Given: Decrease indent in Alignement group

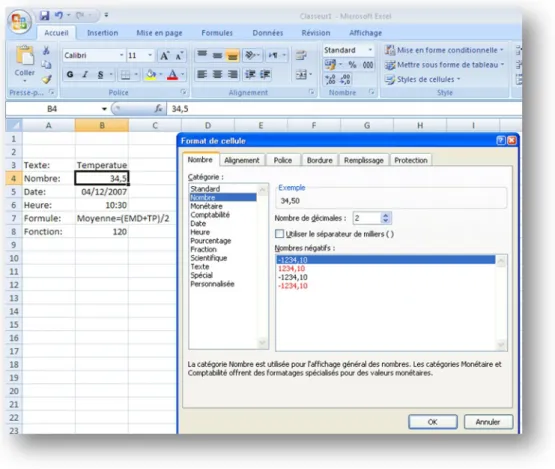Looking at the screenshot, I should coord(250,74).
